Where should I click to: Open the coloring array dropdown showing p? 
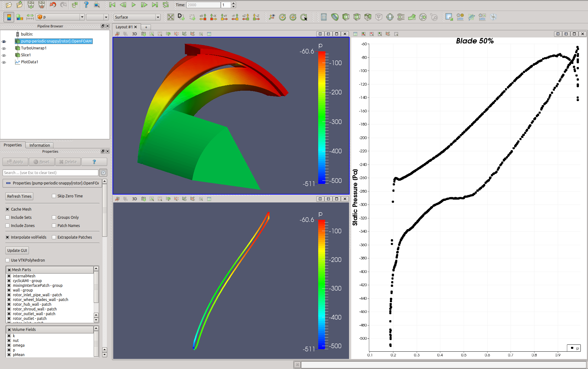tap(60, 17)
